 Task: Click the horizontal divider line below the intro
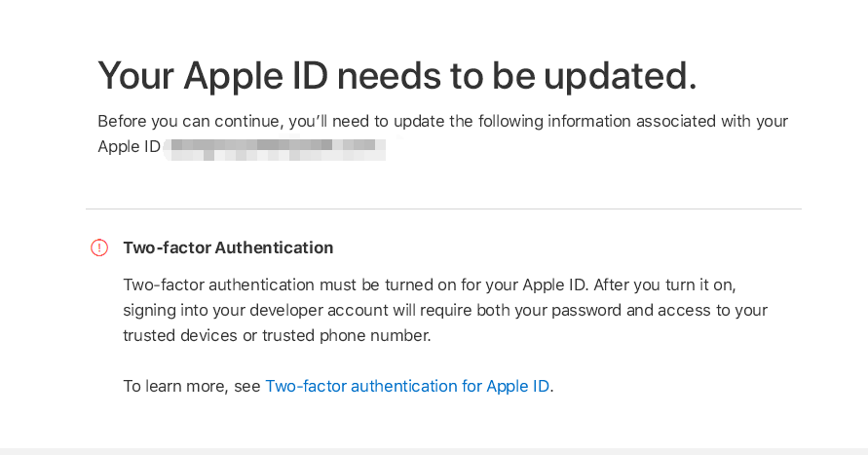point(443,209)
